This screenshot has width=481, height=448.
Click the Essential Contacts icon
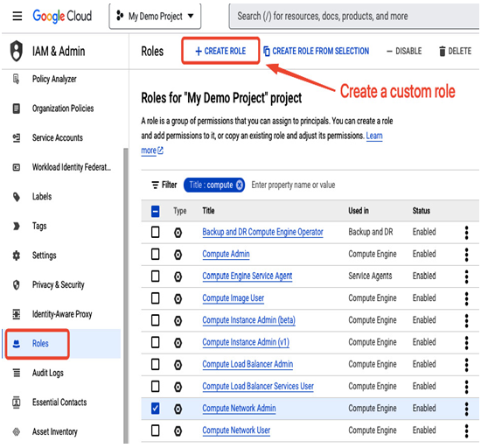click(17, 402)
